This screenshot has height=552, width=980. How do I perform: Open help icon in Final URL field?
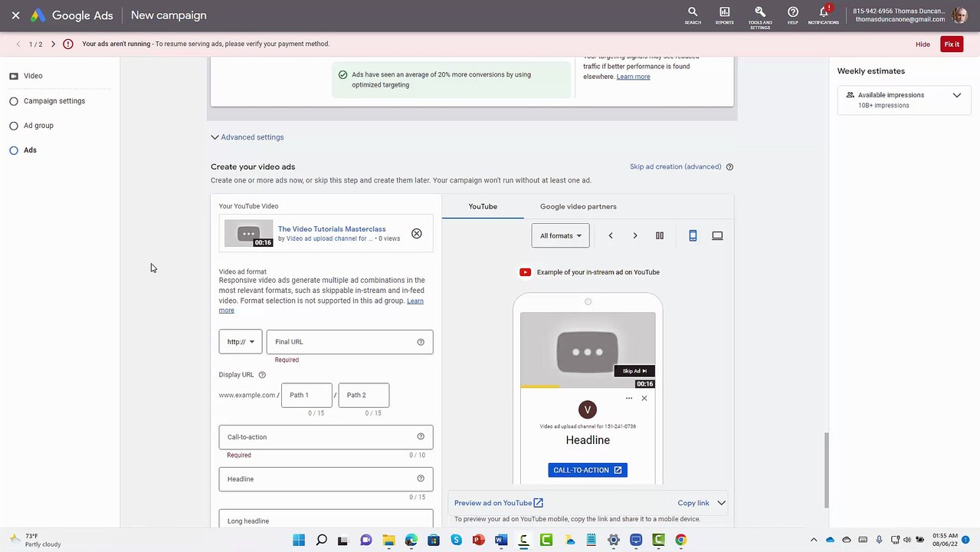tap(421, 342)
